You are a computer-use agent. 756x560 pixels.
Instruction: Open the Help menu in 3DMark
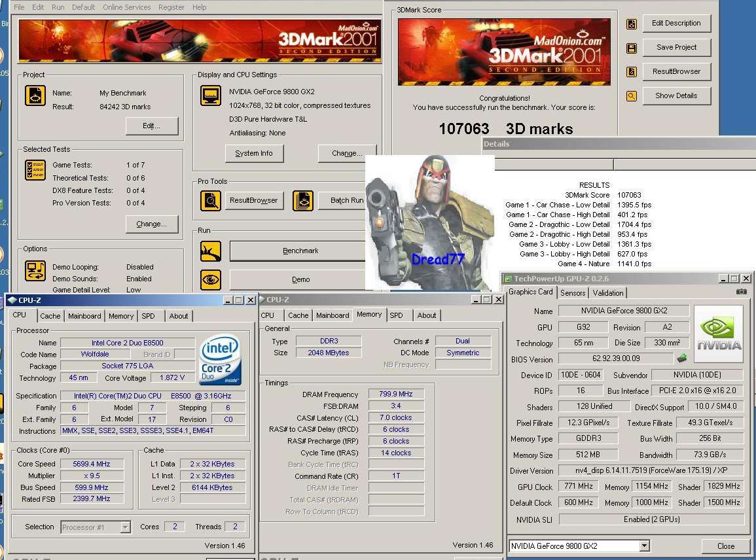coord(199,7)
